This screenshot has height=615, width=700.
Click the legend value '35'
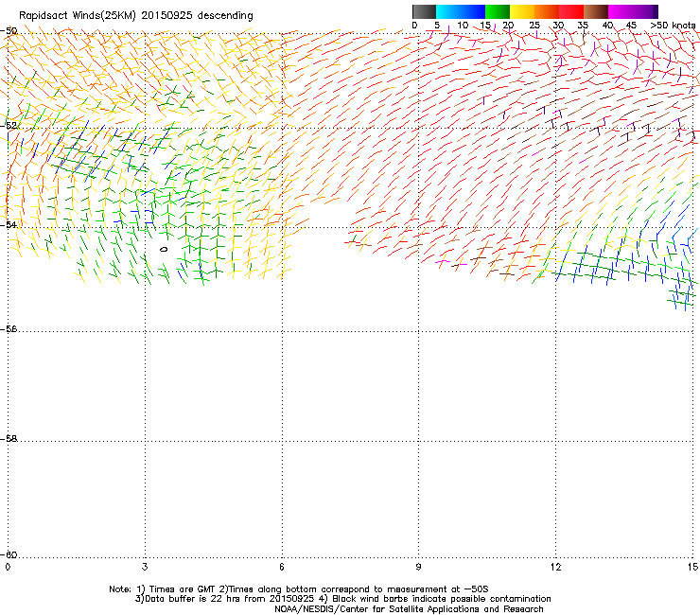(x=583, y=26)
